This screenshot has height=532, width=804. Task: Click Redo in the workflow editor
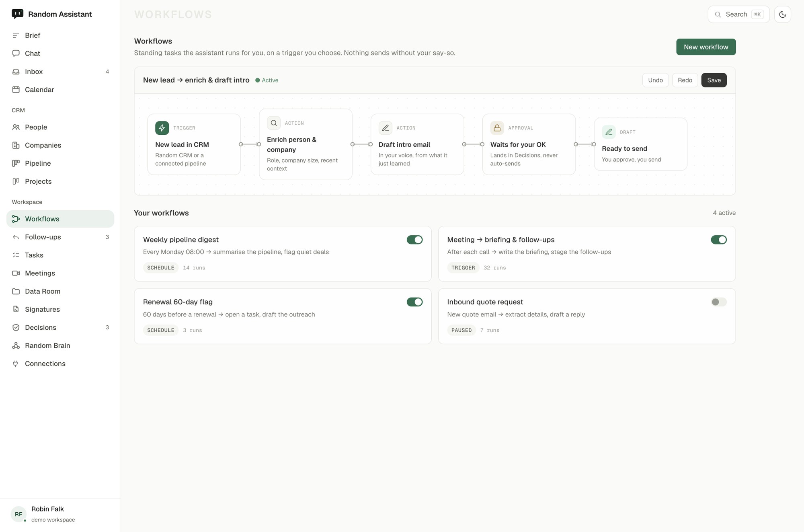click(685, 80)
